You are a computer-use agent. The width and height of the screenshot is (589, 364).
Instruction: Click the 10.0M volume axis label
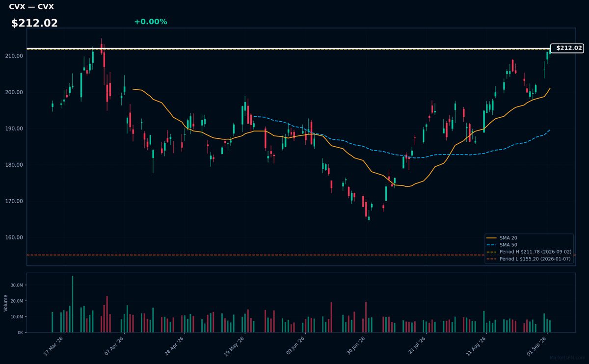click(x=17, y=317)
